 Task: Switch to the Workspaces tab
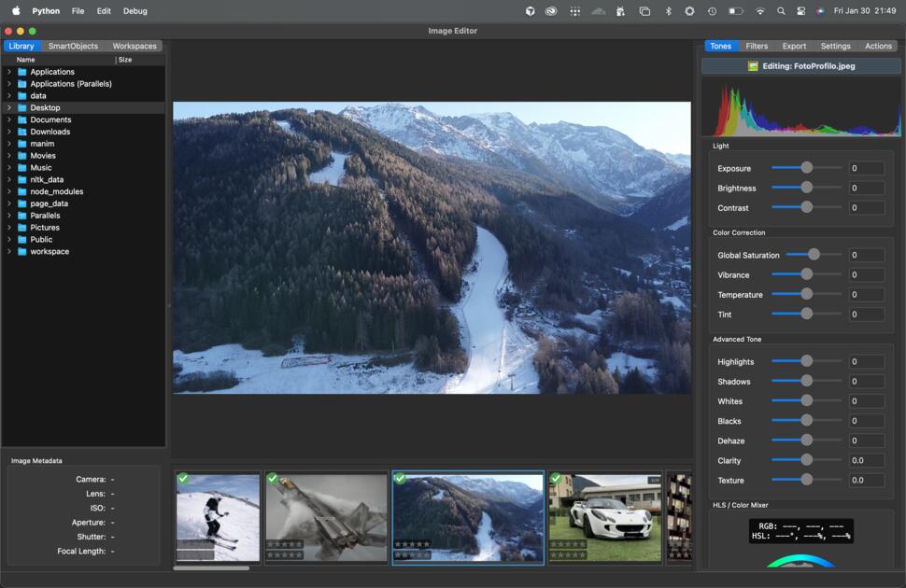[134, 47]
